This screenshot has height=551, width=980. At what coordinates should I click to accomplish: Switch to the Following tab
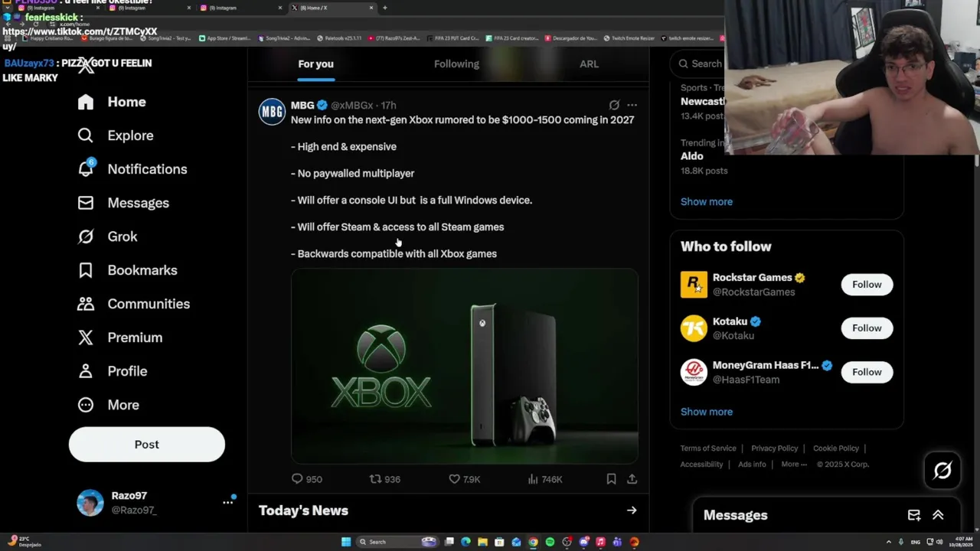tap(456, 64)
